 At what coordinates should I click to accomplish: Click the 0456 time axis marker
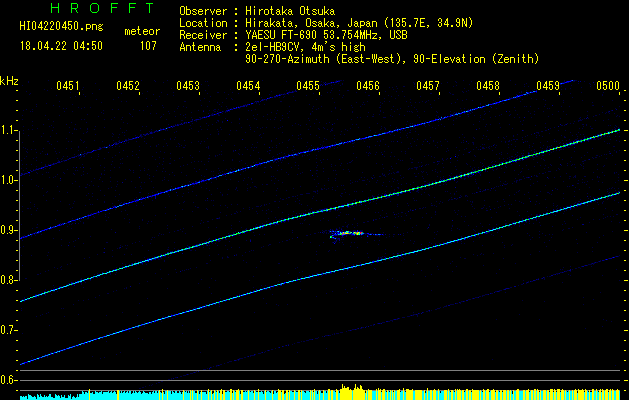(368, 85)
